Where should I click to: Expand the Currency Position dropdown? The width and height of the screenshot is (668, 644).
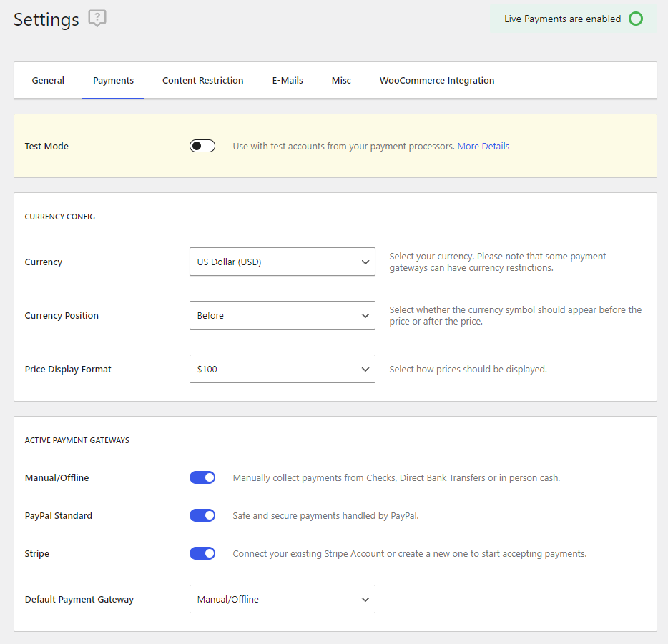click(x=283, y=315)
